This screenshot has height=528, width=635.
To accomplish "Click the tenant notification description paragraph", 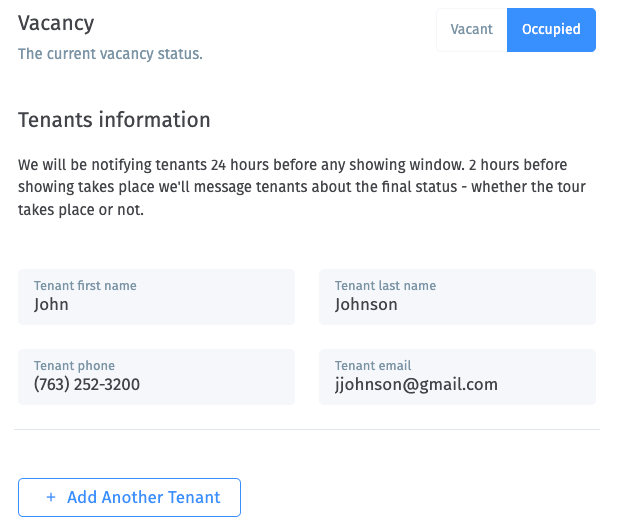I will (x=302, y=187).
